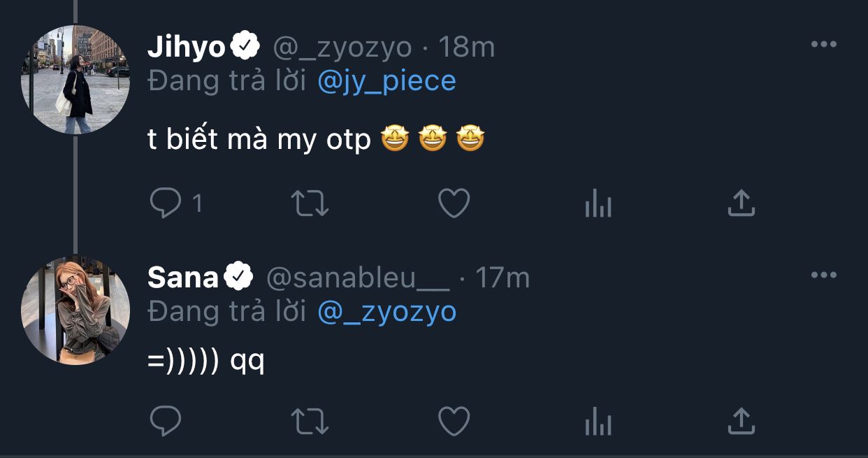Share Sana's tweet
The image size is (868, 458).
tap(741, 420)
